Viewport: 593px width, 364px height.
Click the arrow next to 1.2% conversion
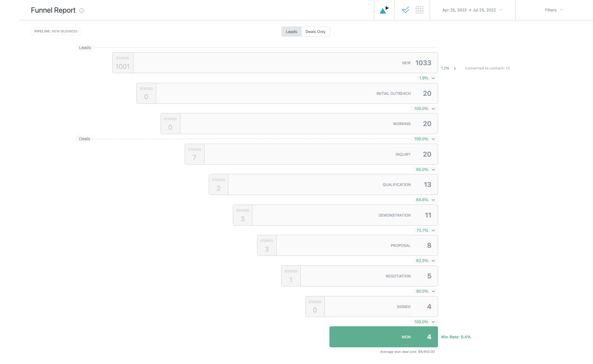[455, 68]
